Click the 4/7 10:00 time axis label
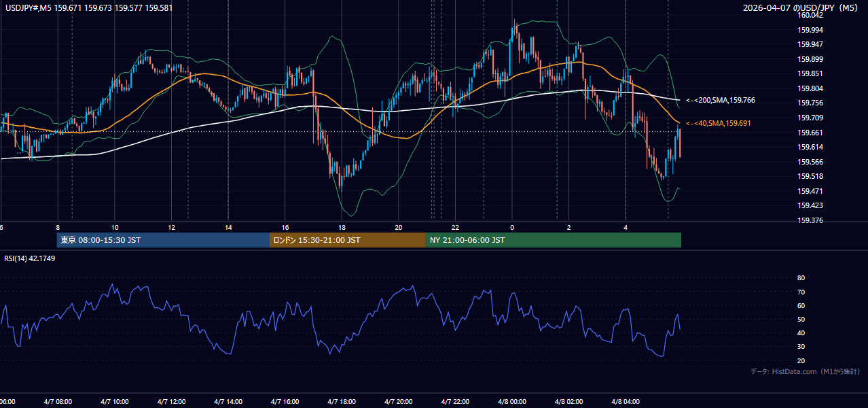868x408 pixels. coord(114,402)
